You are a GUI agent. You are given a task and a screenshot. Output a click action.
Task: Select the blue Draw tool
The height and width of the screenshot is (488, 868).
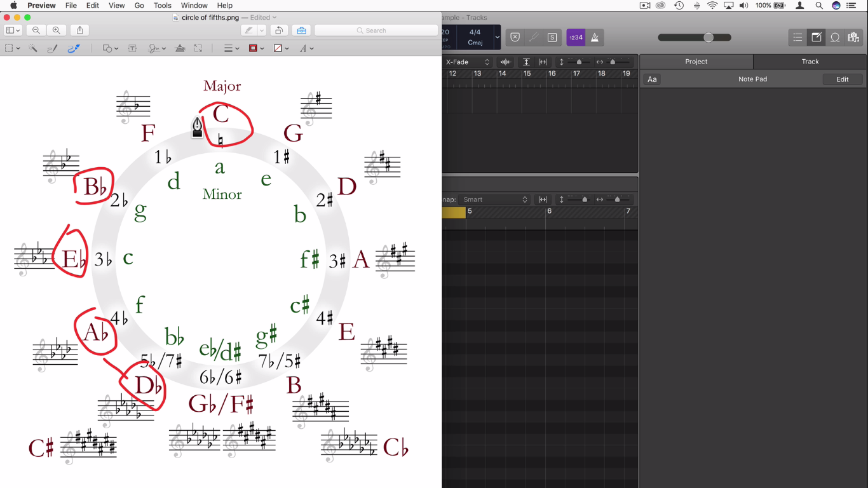pyautogui.click(x=74, y=48)
